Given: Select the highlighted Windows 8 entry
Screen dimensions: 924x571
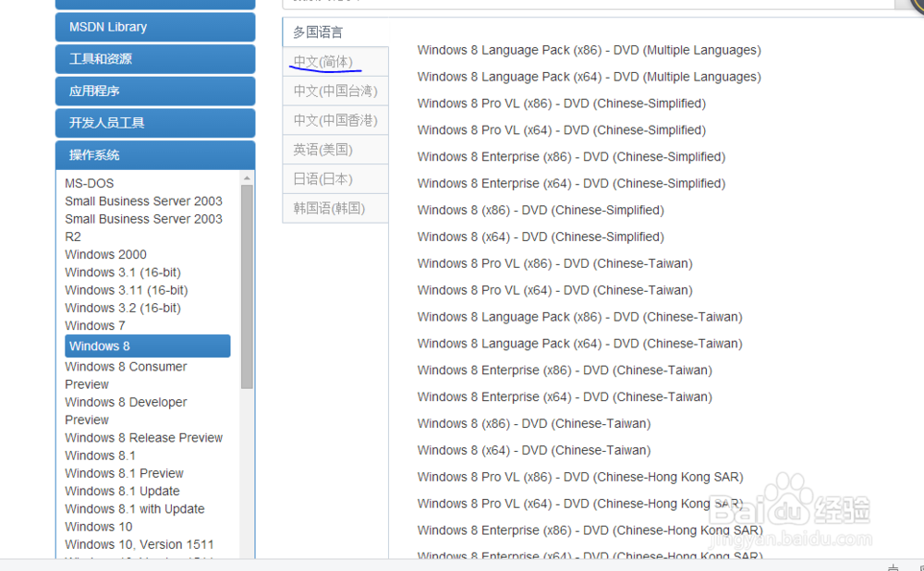Looking at the screenshot, I should 147,346.
